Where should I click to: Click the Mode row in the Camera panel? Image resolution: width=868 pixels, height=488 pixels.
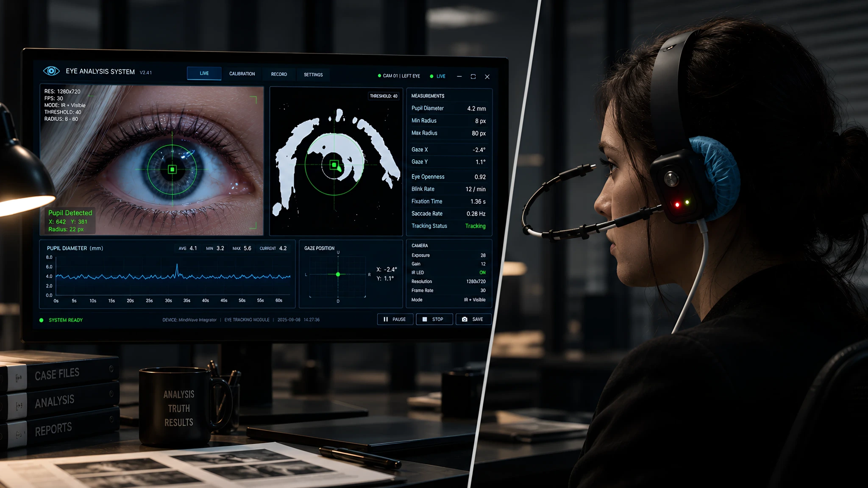(x=449, y=300)
